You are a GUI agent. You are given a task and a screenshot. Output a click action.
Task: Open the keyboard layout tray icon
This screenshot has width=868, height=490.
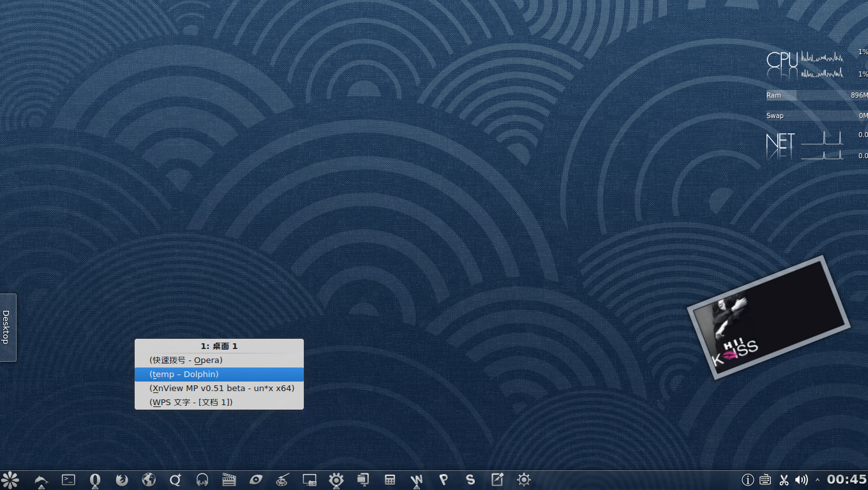tap(765, 480)
